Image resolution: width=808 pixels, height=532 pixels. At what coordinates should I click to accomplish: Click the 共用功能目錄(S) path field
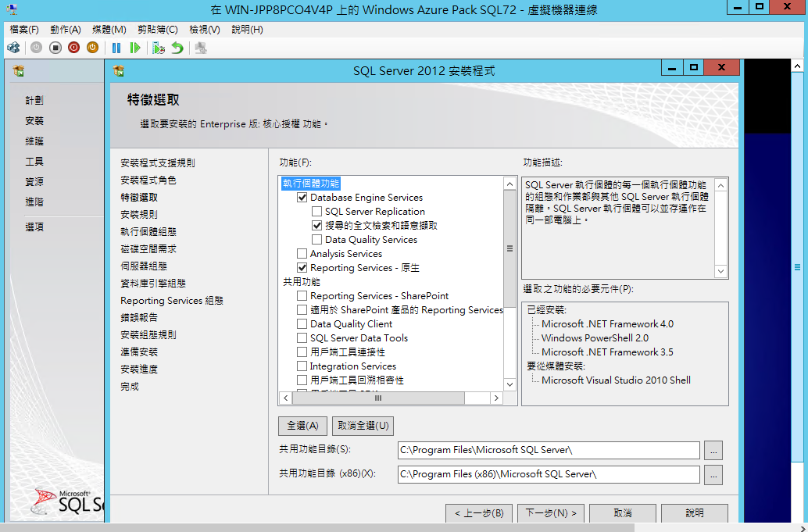tap(549, 450)
